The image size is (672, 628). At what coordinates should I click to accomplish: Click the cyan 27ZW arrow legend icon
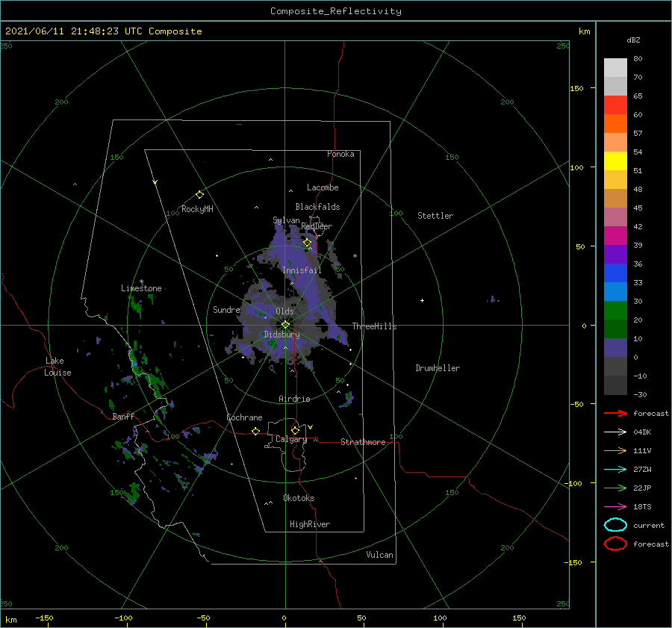pyautogui.click(x=615, y=470)
